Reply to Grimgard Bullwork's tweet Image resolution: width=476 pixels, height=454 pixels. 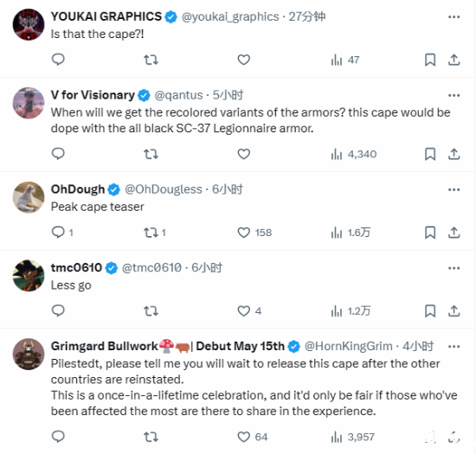click(58, 437)
